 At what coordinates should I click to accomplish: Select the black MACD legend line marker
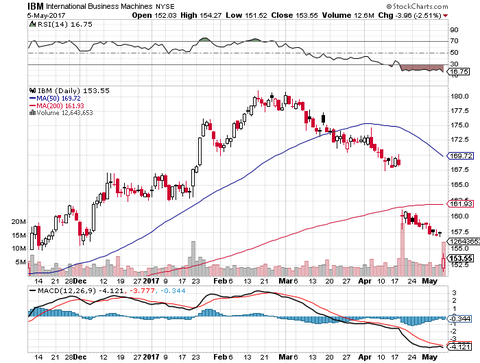click(33, 291)
